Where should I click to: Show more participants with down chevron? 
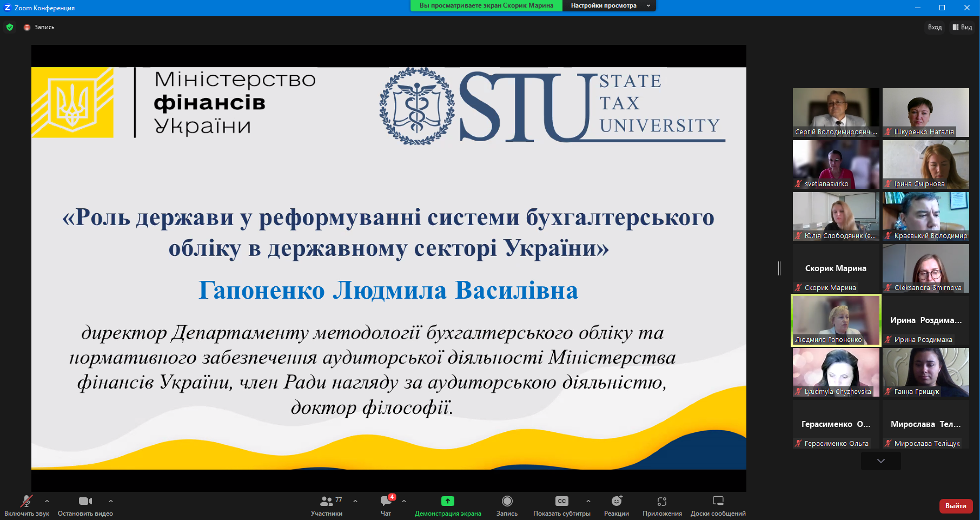(x=881, y=461)
